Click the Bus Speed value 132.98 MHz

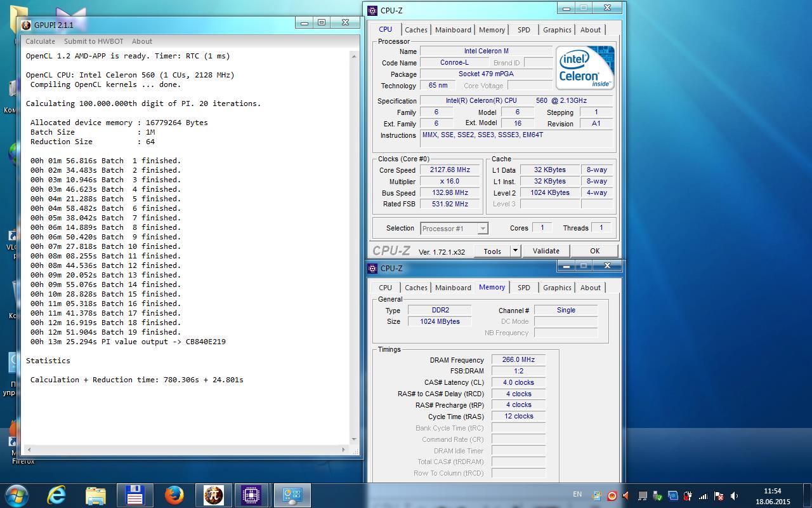click(x=450, y=193)
